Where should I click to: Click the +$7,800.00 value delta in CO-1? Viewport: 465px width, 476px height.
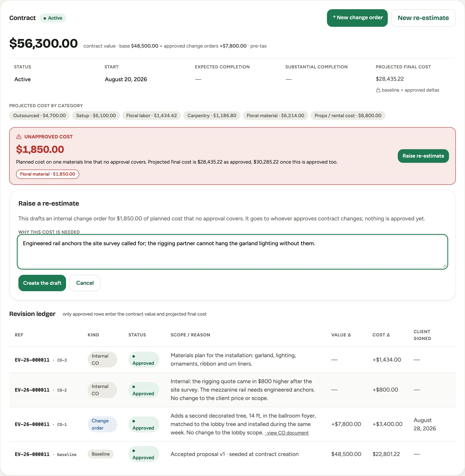(346, 424)
